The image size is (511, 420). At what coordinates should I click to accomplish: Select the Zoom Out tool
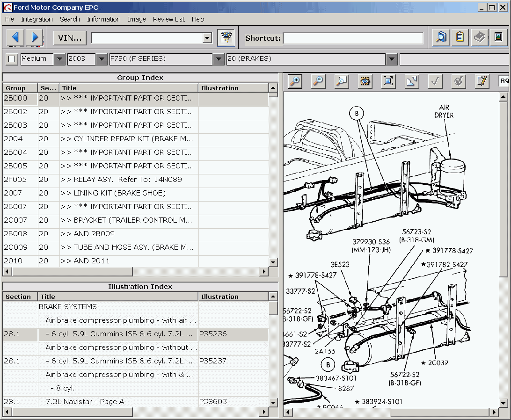click(318, 81)
